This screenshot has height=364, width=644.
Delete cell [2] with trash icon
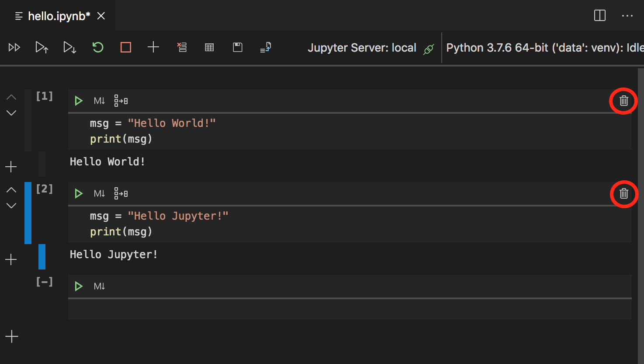623,193
